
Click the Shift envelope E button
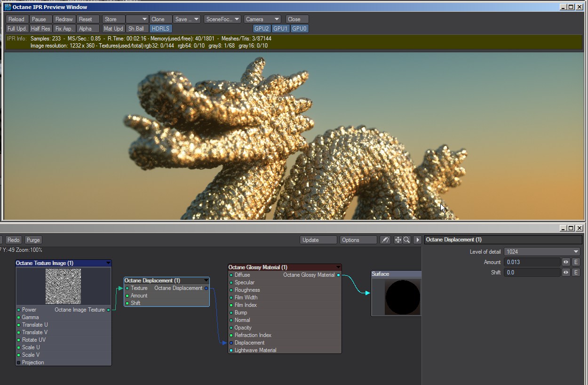pos(576,273)
